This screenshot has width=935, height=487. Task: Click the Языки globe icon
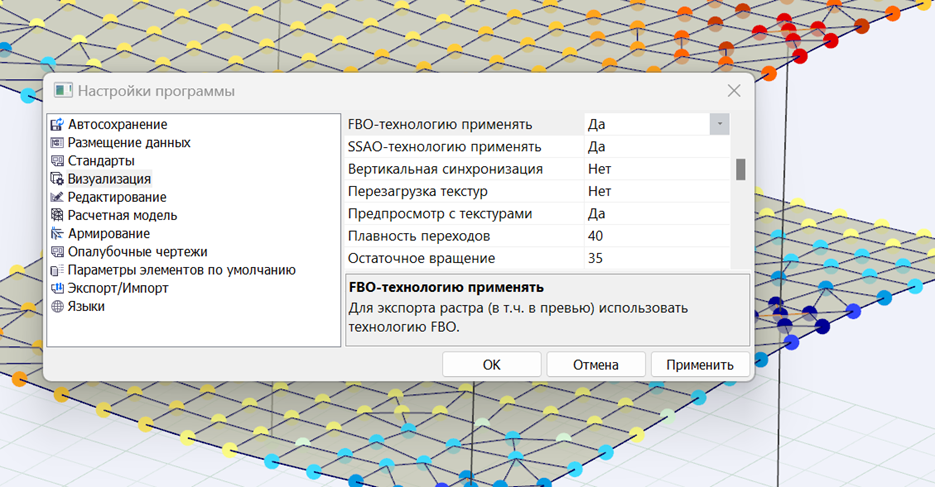point(57,307)
